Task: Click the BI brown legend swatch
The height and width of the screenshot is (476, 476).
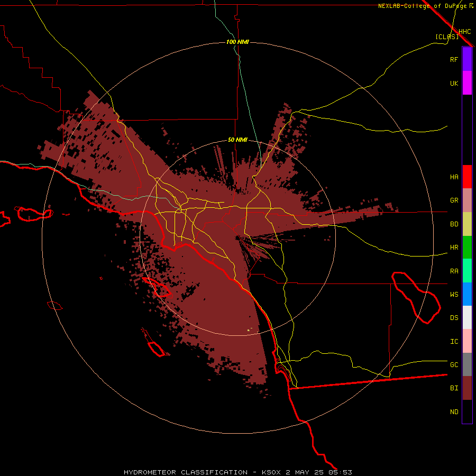Action: click(x=467, y=388)
